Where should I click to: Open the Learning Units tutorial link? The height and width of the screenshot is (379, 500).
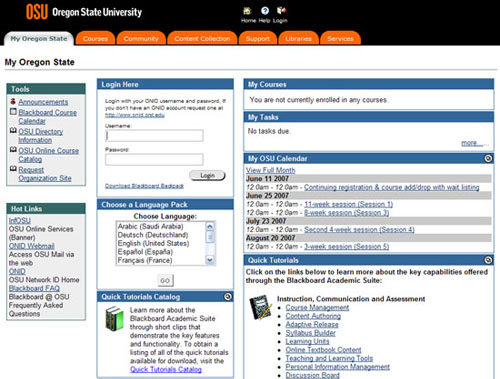tap(307, 341)
